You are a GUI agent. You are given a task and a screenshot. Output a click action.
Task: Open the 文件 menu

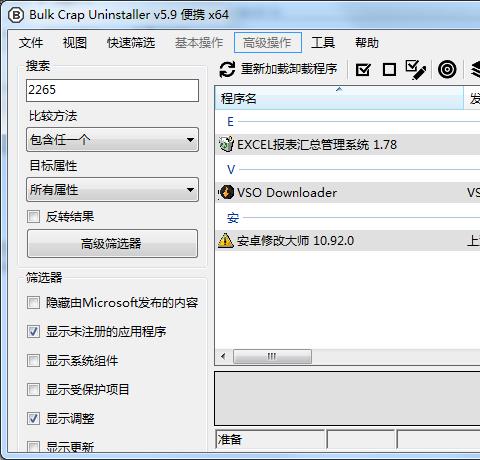tap(31, 43)
